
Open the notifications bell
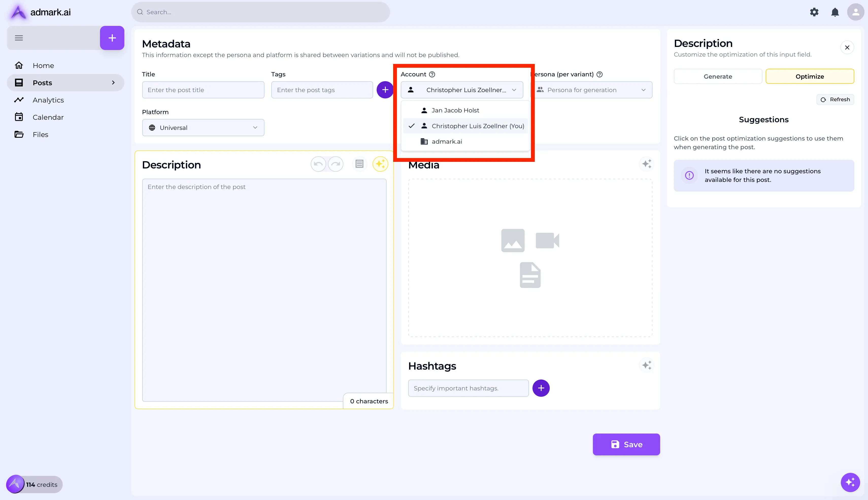[x=835, y=12]
